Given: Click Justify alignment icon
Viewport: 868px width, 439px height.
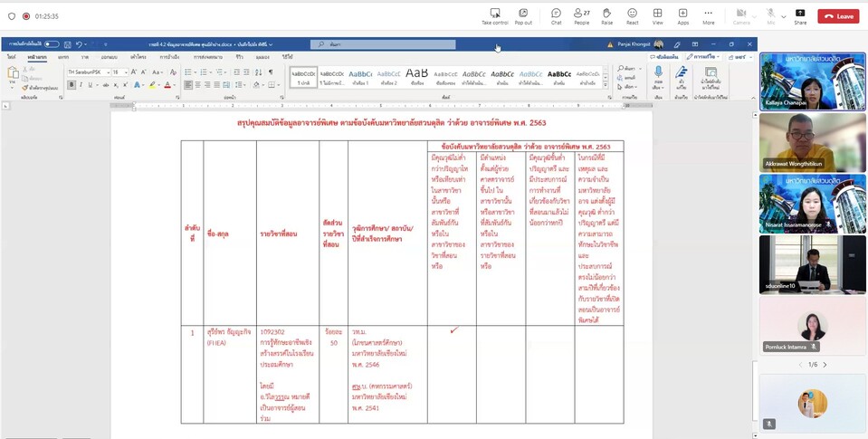Looking at the screenshot, I should [217, 85].
